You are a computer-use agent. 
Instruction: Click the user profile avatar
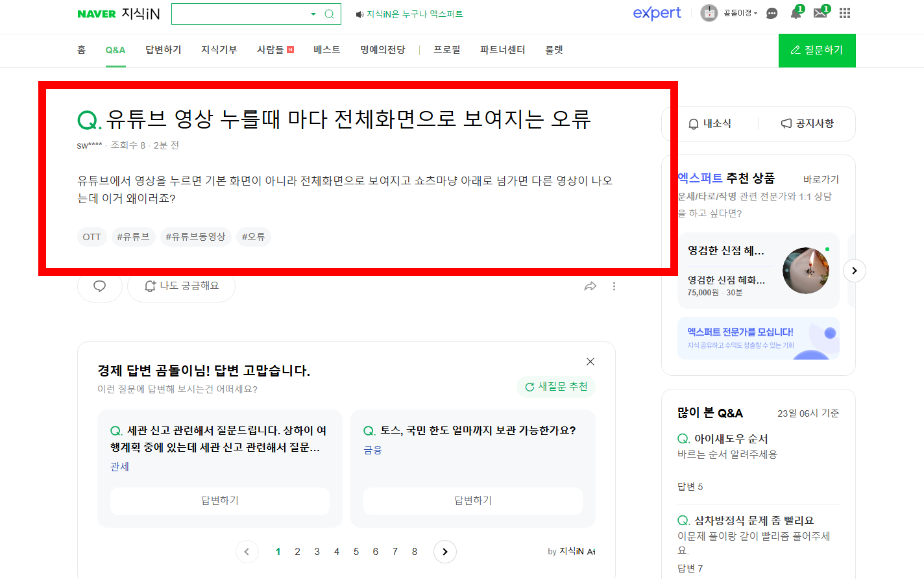[709, 13]
